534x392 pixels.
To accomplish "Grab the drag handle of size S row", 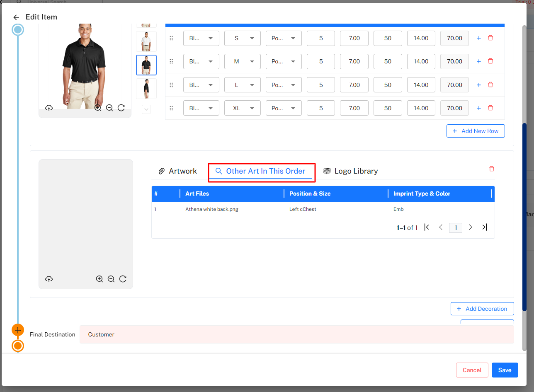I will tap(171, 38).
